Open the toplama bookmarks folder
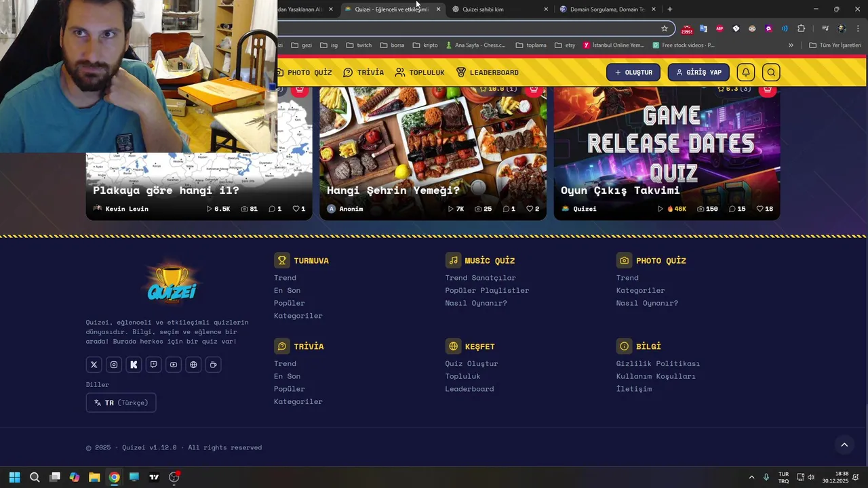Image resolution: width=868 pixels, height=488 pixels. [x=531, y=45]
